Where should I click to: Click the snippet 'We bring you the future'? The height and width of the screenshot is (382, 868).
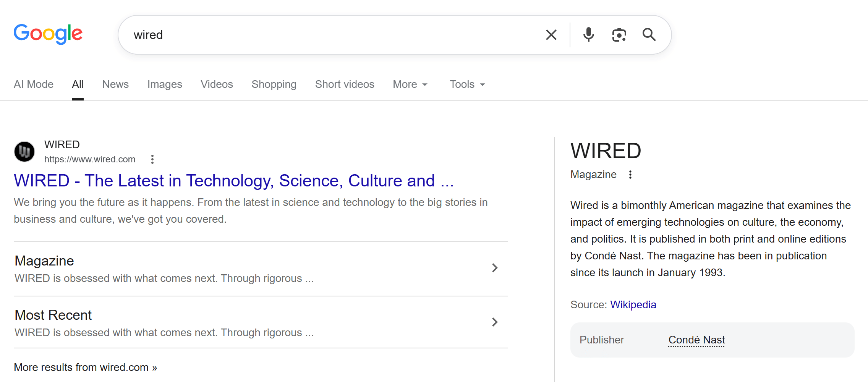(251, 211)
